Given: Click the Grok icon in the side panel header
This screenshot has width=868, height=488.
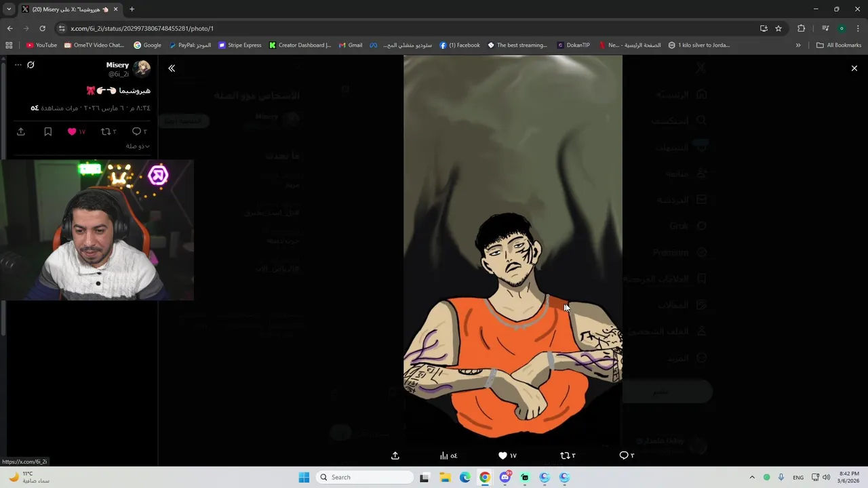Looking at the screenshot, I should tap(31, 65).
